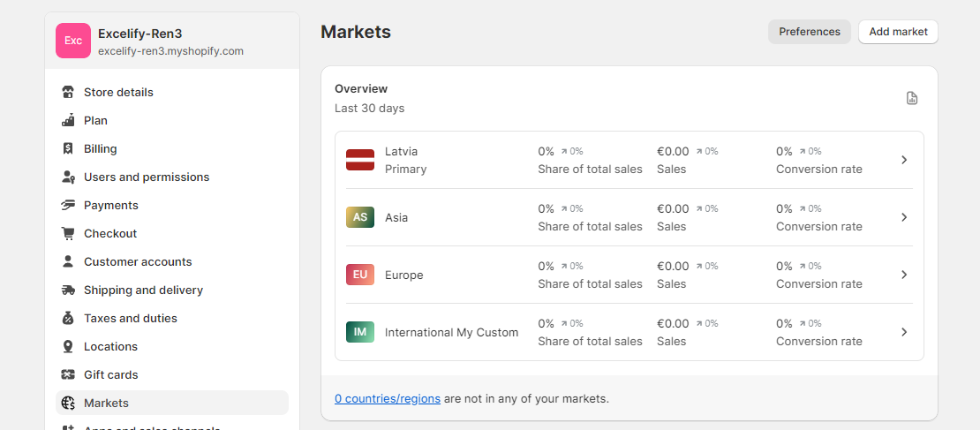Open the overview report document icon
Screen dimensions: 980x430
tap(912, 98)
